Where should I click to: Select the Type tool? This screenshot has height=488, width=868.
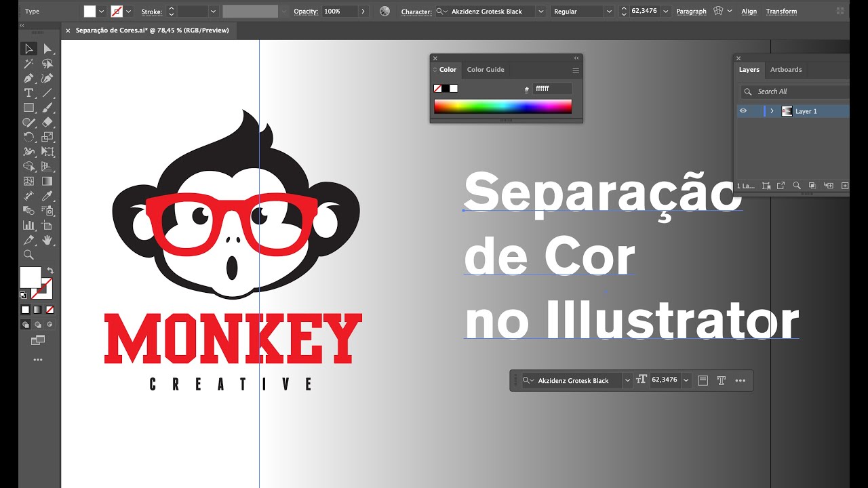(x=28, y=93)
